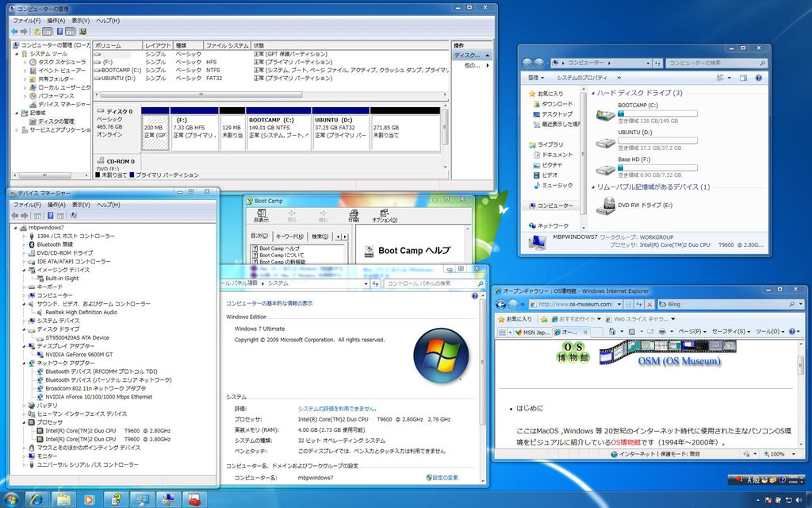Screen dimensions: 812x508
Task: Click add-to-favorites star icon in IE
Action: pyautogui.click(x=544, y=319)
